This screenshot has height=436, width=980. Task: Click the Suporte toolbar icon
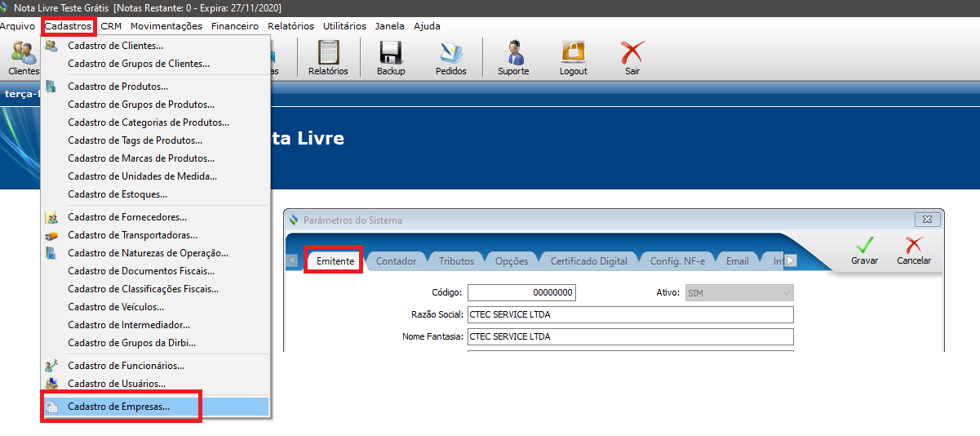(513, 57)
